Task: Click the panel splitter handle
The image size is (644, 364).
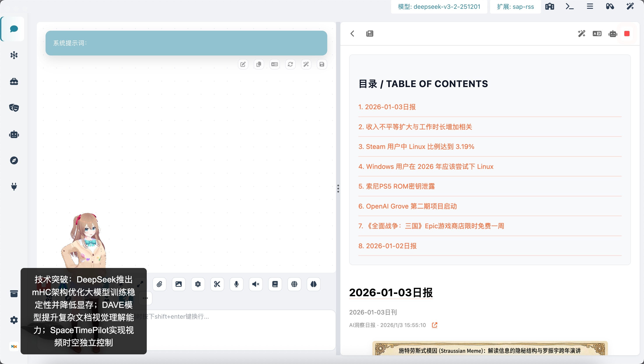Action: (338, 189)
